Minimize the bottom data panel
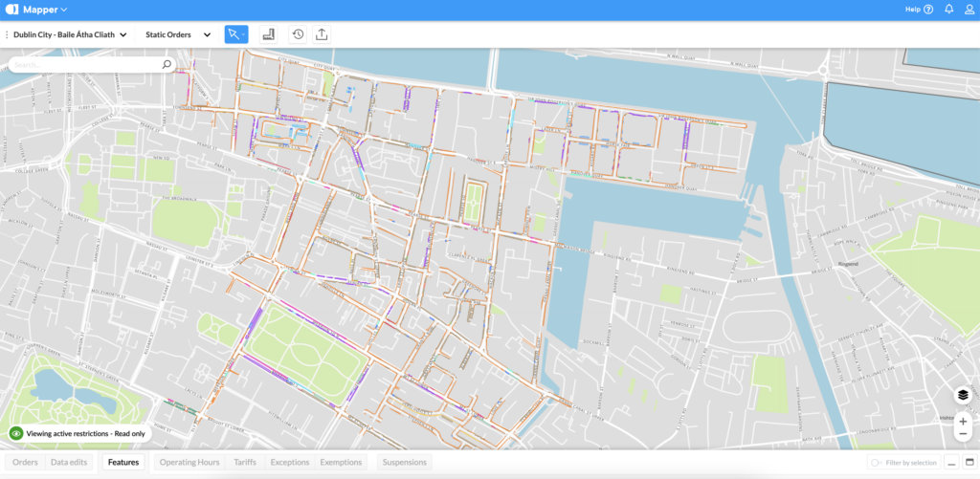 coord(951,463)
